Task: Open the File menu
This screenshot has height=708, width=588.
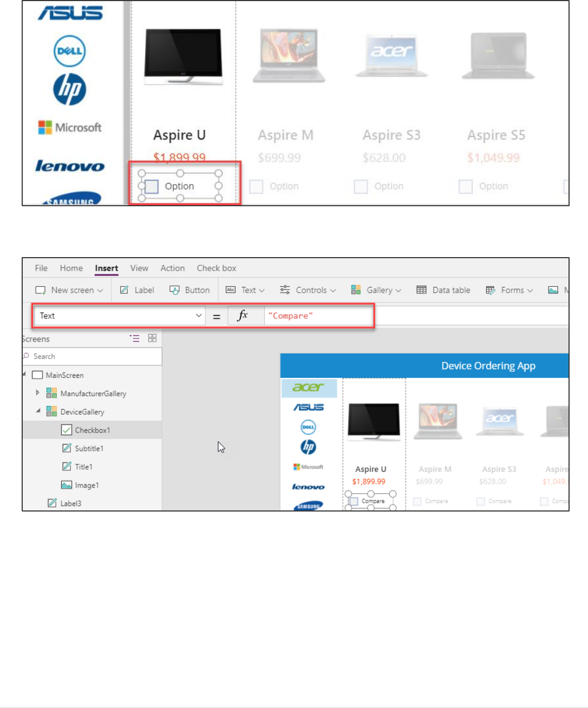Action: pyautogui.click(x=41, y=268)
